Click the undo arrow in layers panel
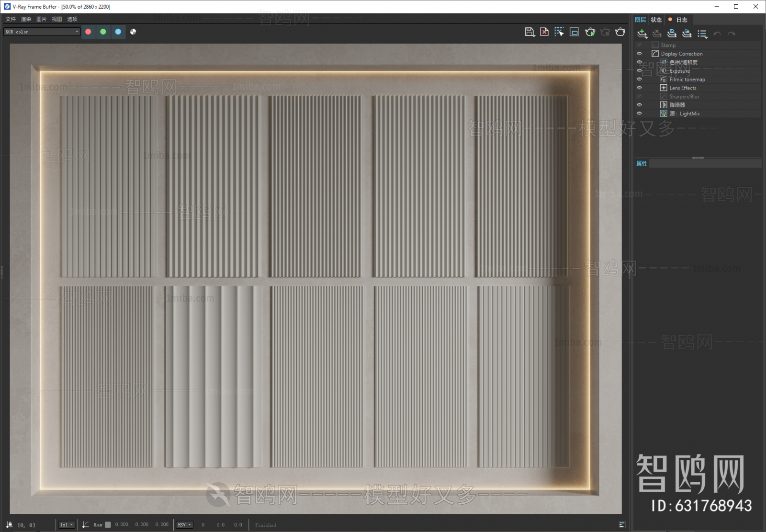The height and width of the screenshot is (532, 766). [717, 34]
